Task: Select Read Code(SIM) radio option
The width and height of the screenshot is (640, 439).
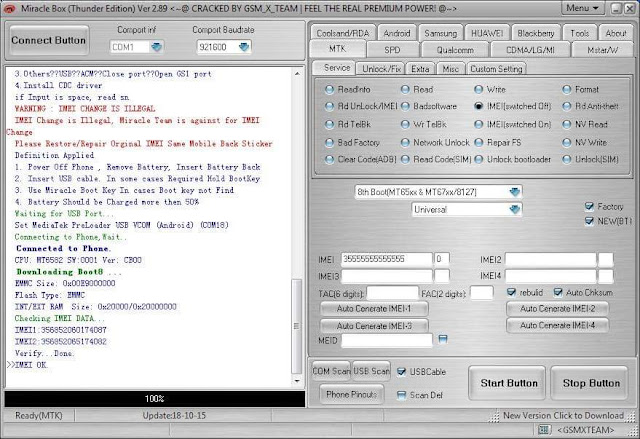Action: point(405,160)
